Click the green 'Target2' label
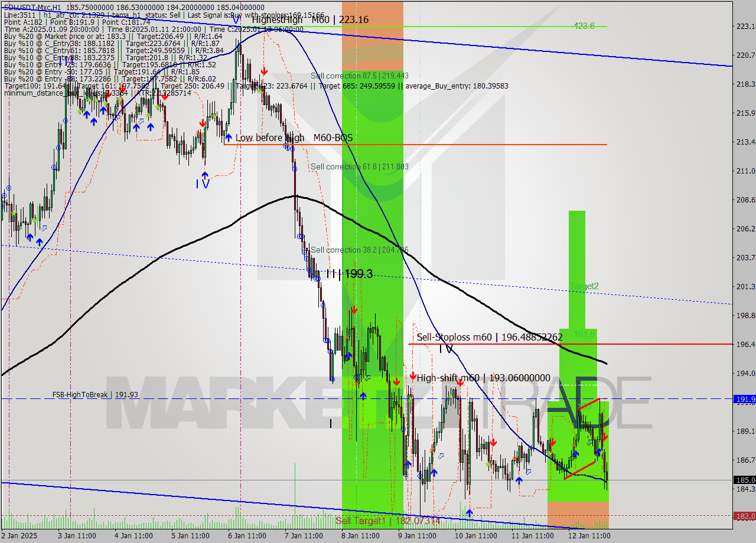The height and width of the screenshot is (543, 756). point(584,286)
